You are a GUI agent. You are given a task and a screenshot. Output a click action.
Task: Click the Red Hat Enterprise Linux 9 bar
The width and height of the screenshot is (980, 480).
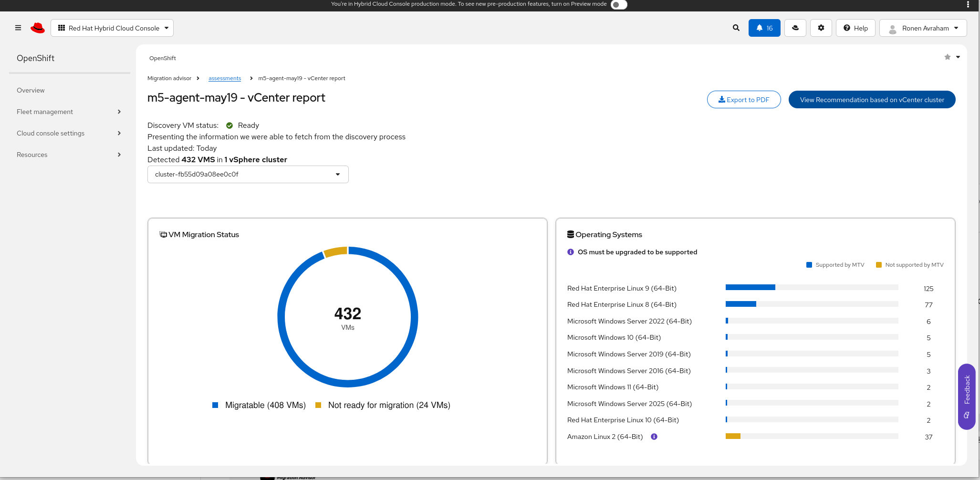click(751, 287)
